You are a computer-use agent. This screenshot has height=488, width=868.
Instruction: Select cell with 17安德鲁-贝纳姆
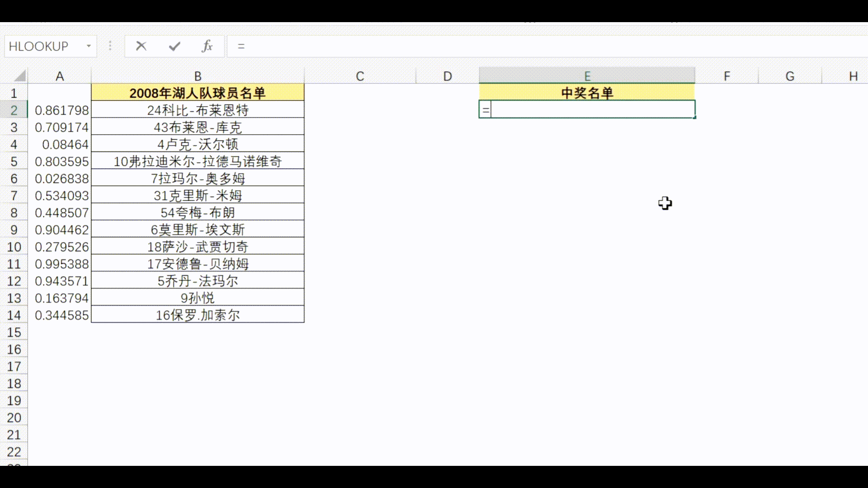coord(198,264)
